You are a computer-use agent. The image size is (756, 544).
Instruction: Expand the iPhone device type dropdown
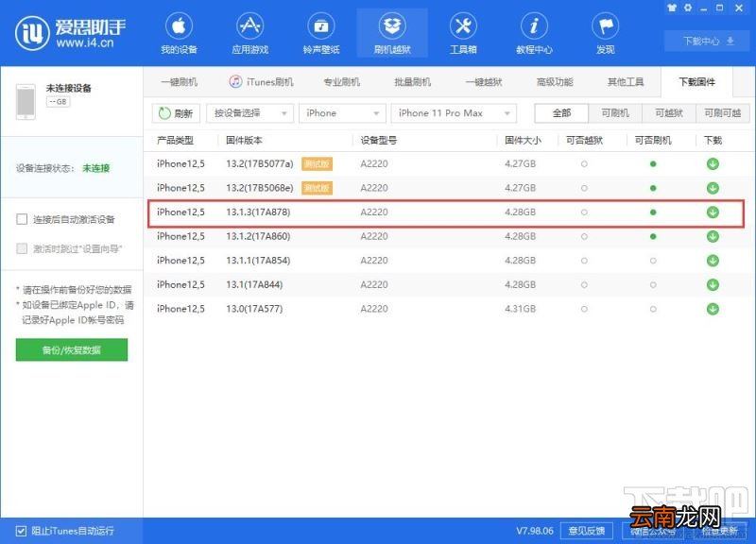click(342, 113)
